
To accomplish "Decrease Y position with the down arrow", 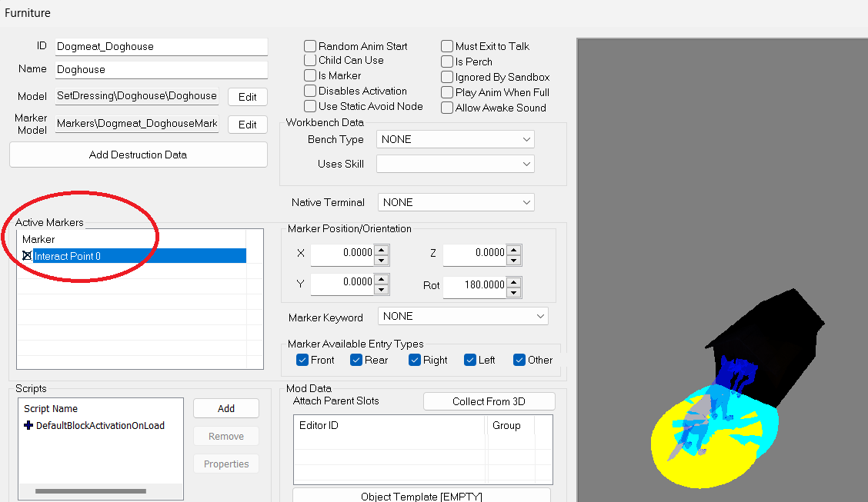I will [382, 289].
